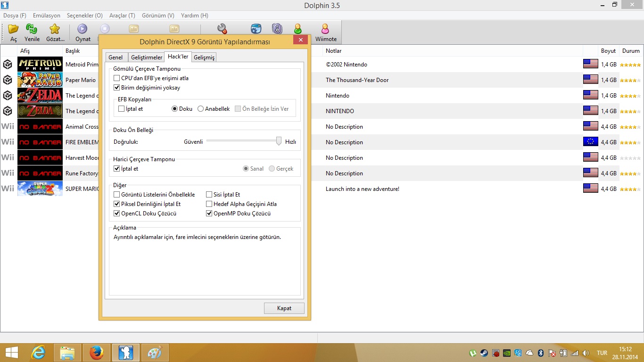
Task: Switch to the Genel tab
Action: point(116,57)
